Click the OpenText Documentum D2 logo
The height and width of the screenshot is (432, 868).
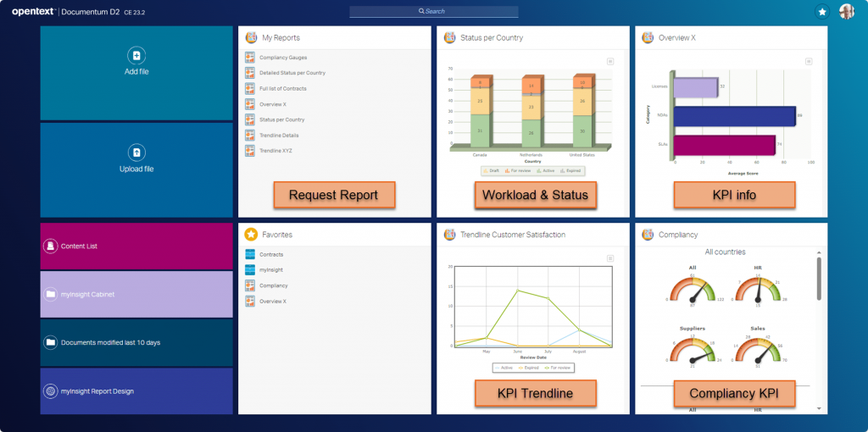(x=79, y=12)
